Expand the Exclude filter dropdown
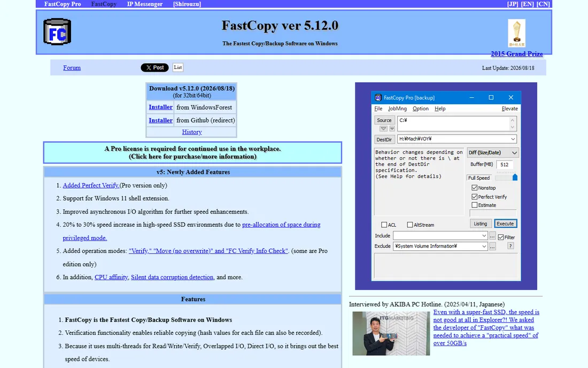The image size is (588, 368). pyautogui.click(x=484, y=246)
